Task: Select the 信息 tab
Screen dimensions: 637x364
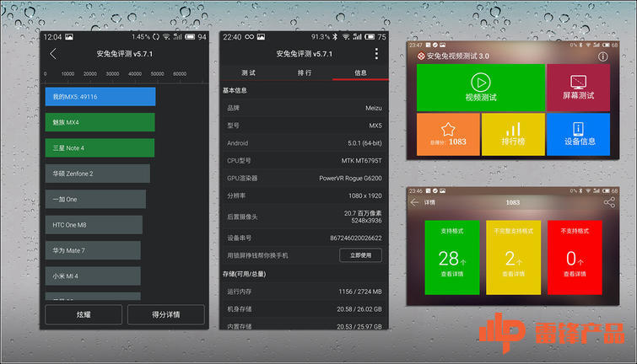Action: point(360,72)
